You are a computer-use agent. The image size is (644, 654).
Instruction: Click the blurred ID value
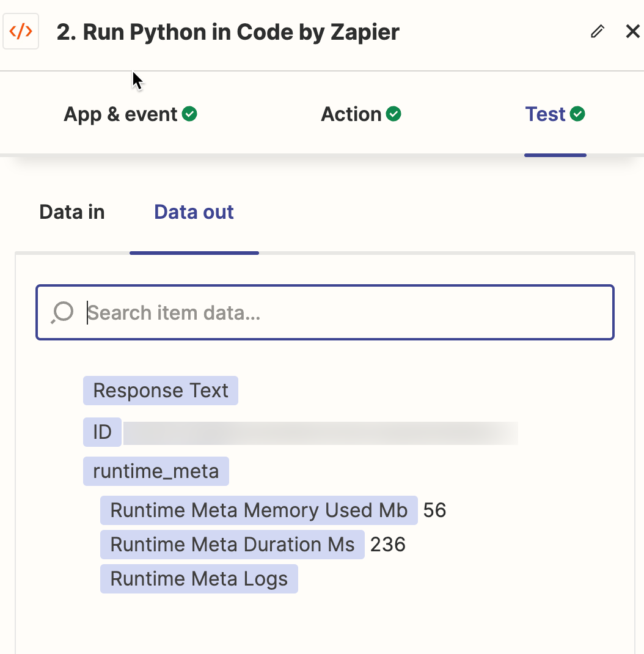click(x=320, y=432)
